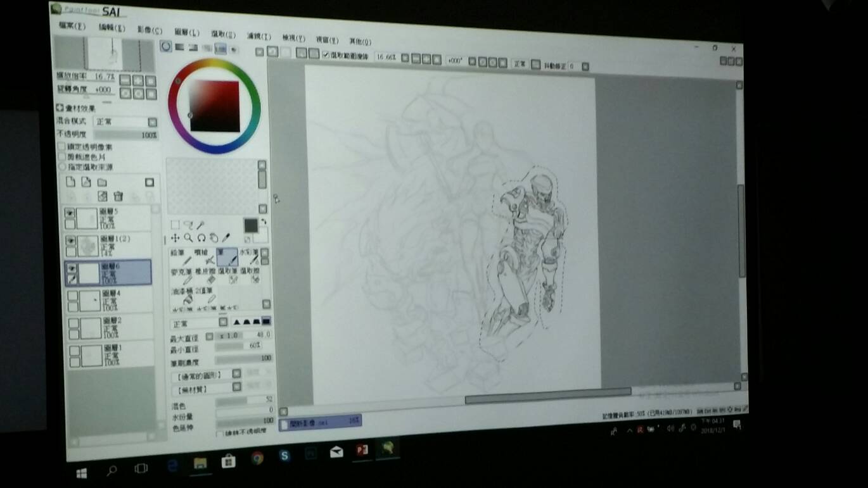Select the flattest brush edge shape
The image size is (868, 488).
[x=266, y=322]
